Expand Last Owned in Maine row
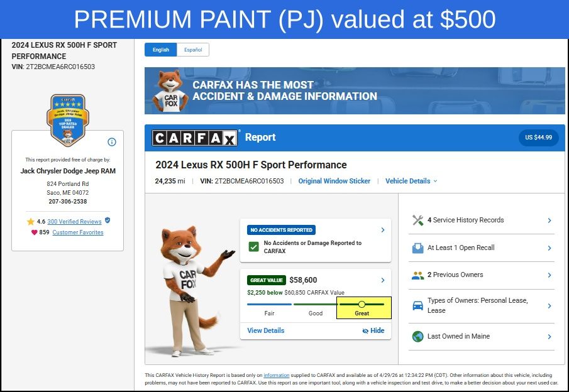This screenshot has width=569, height=392. [x=482, y=337]
